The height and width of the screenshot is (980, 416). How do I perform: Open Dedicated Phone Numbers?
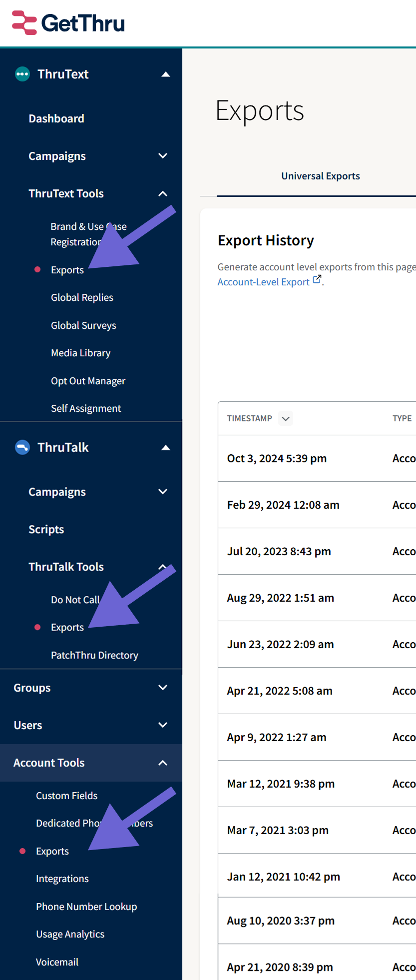[x=94, y=823]
